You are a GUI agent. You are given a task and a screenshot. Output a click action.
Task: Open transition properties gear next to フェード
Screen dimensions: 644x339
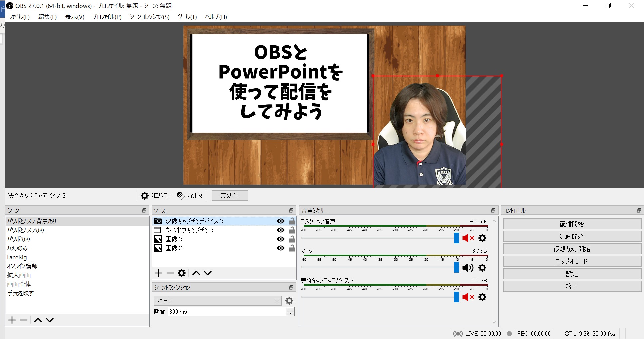tap(289, 301)
